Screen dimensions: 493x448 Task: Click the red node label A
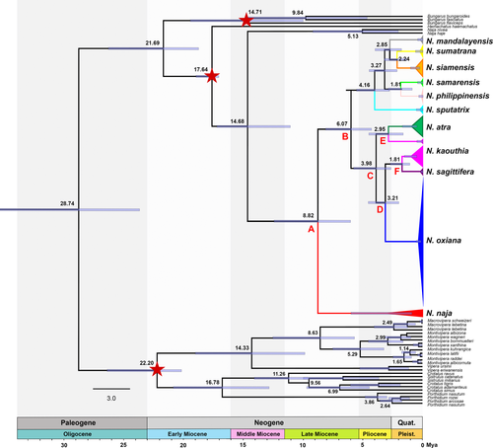pyautogui.click(x=311, y=229)
